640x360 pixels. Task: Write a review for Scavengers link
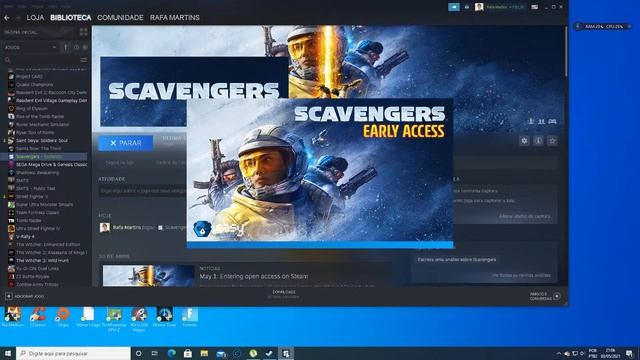tap(457, 260)
